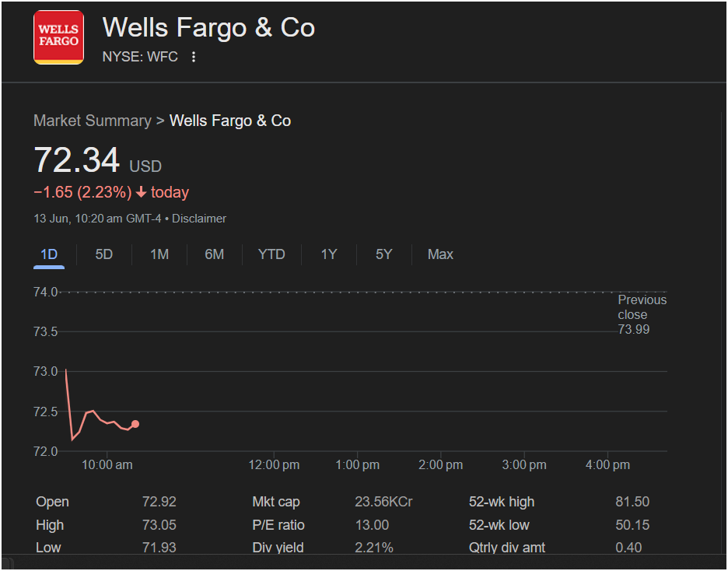
Task: Open the Disclaimer link
Action: (199, 219)
